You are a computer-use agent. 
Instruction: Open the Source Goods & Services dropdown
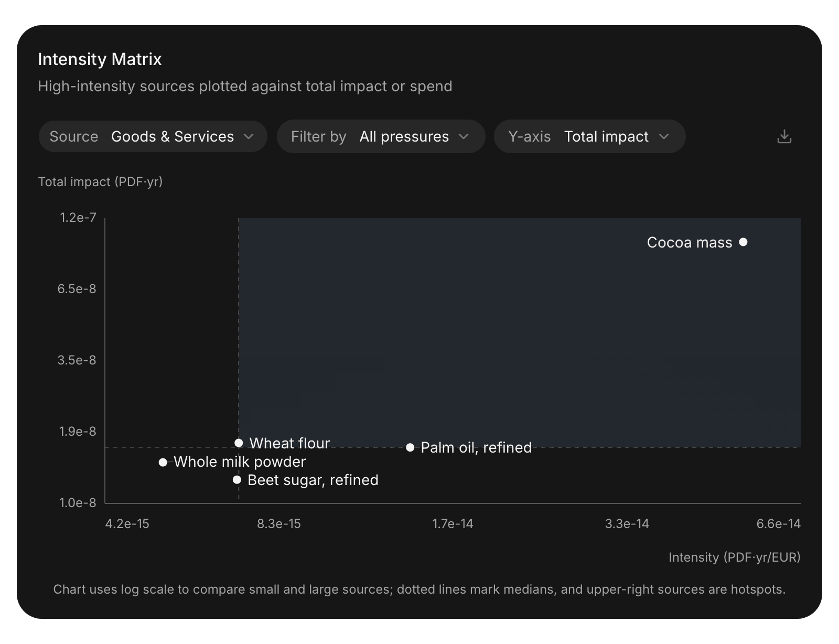[153, 136]
